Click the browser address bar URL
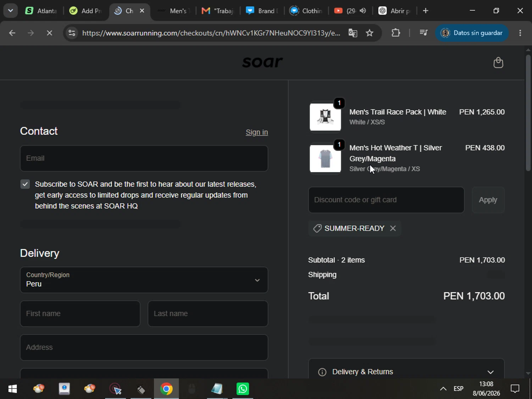Image resolution: width=532 pixels, height=399 pixels. click(x=211, y=33)
